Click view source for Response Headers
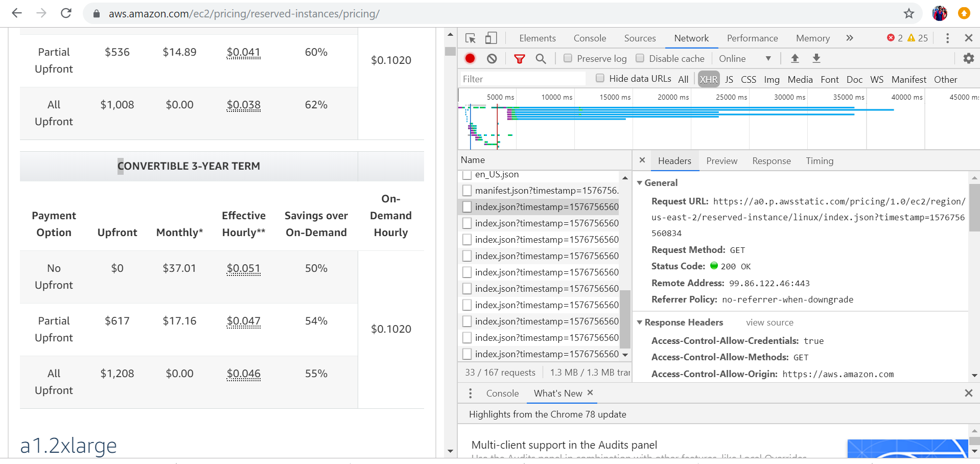980x464 pixels. click(769, 322)
